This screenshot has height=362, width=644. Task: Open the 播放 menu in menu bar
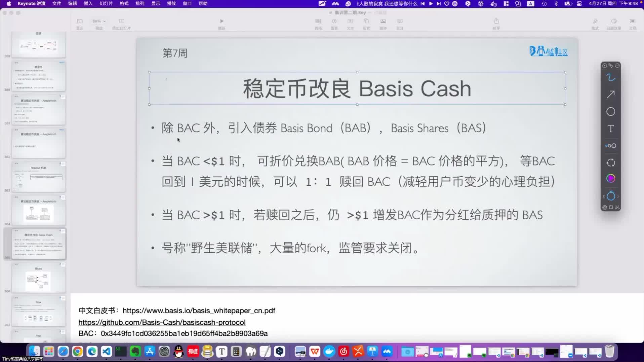click(171, 3)
